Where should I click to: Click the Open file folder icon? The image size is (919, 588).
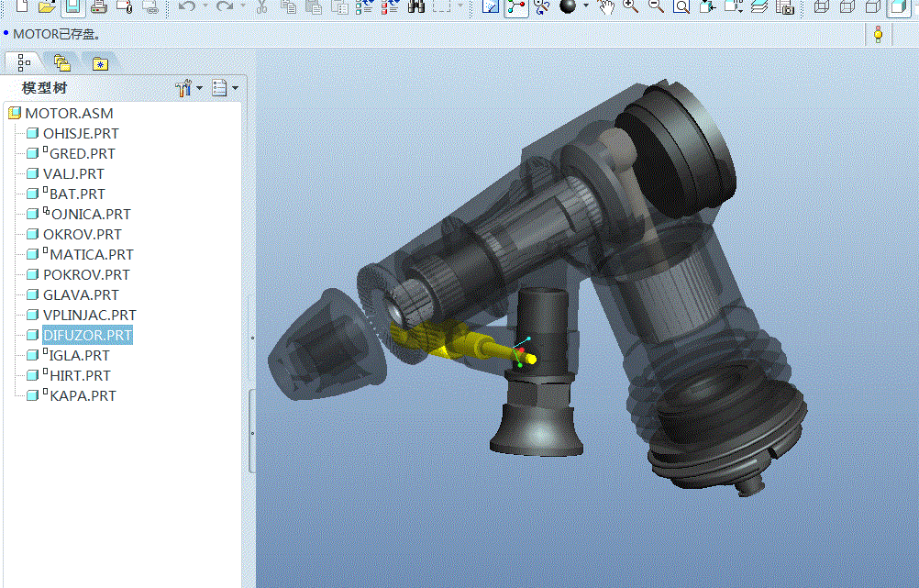[x=48, y=7]
